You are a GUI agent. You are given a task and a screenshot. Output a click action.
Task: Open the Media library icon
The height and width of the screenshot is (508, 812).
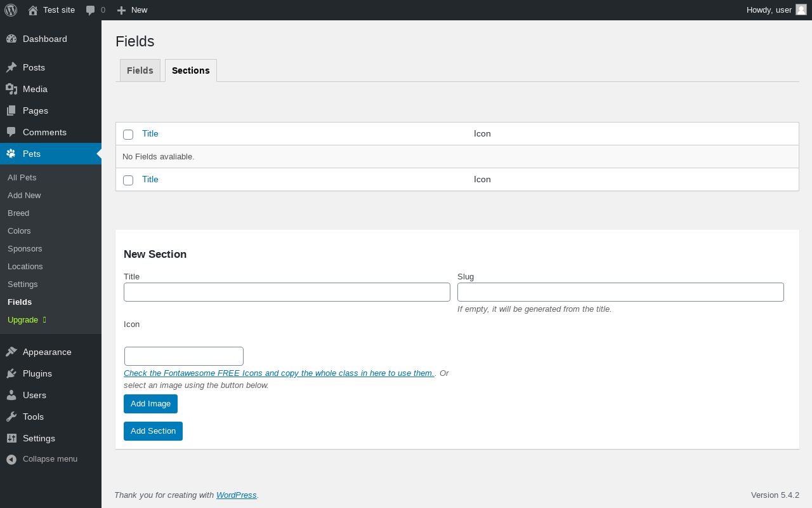[x=11, y=89]
